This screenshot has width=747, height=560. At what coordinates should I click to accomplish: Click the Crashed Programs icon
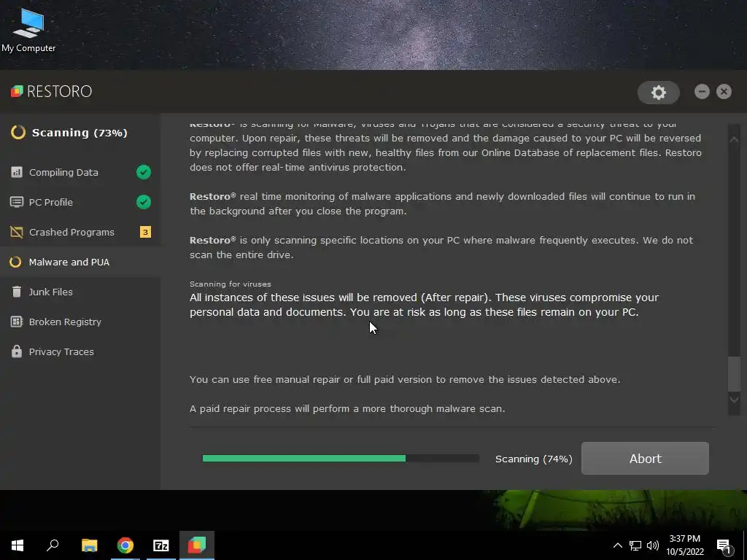click(x=17, y=232)
